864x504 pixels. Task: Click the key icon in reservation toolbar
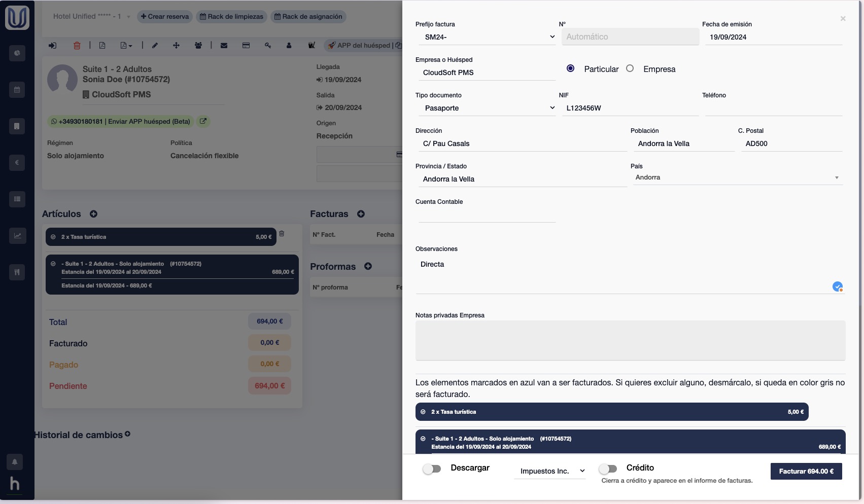click(268, 46)
